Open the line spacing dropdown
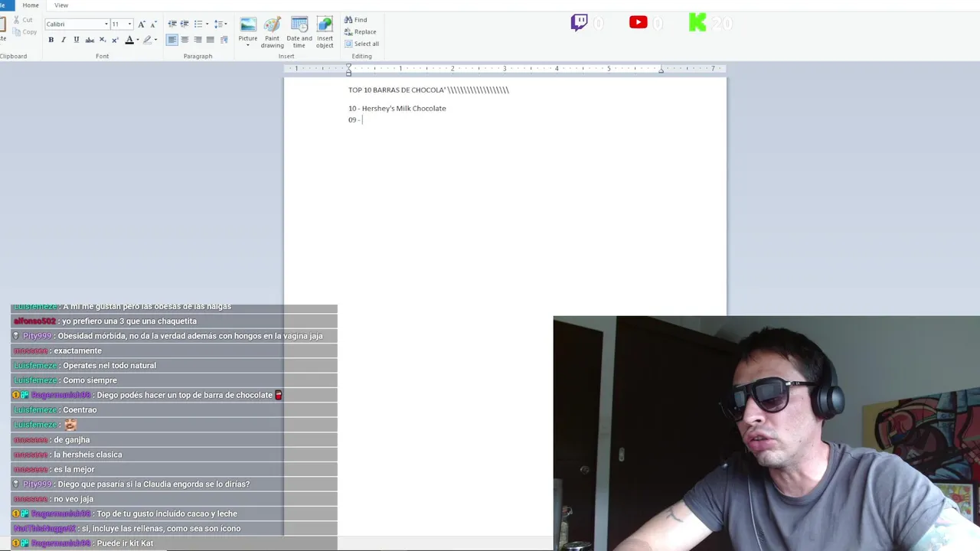This screenshot has width=980, height=551. [220, 24]
